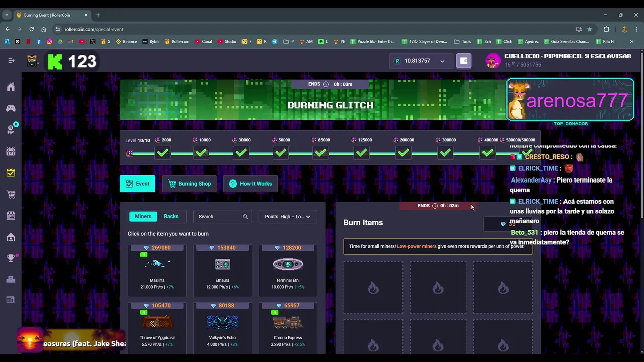Click the 200000 points reward checkmark
This screenshot has width=644, height=362.
pos(404,153)
